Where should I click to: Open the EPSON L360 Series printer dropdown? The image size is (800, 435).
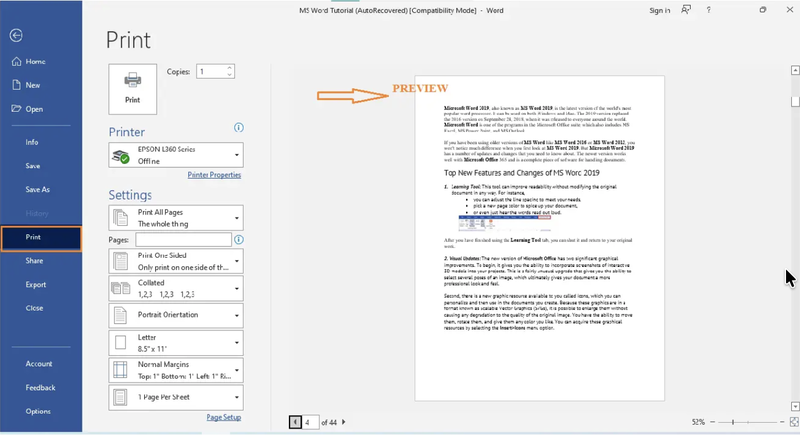(x=176, y=155)
